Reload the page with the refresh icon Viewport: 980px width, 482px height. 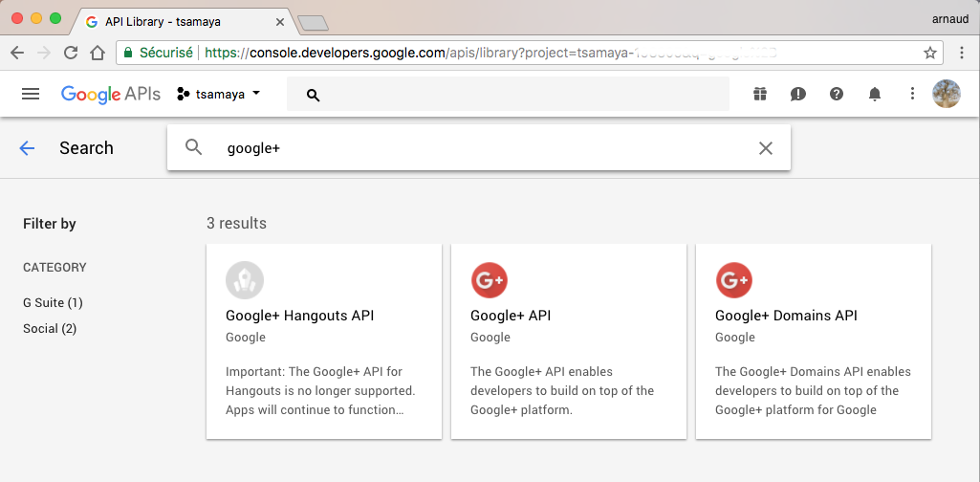pos(71,53)
